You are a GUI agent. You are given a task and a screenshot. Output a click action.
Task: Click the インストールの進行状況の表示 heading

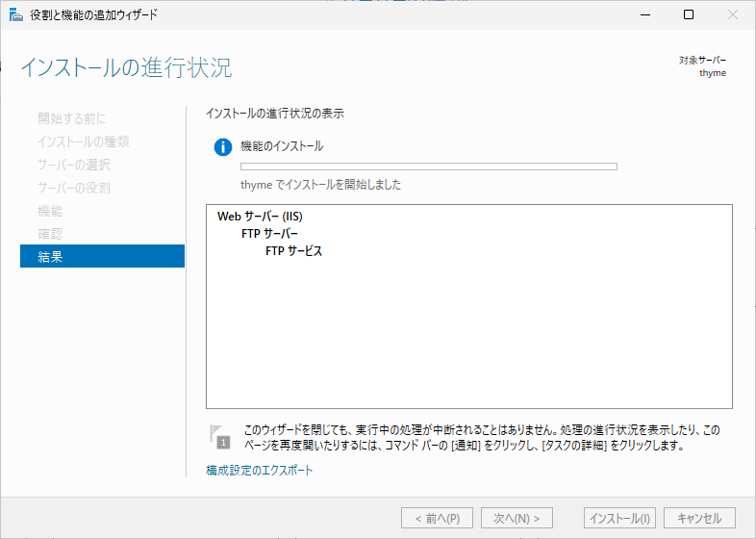pos(275,114)
